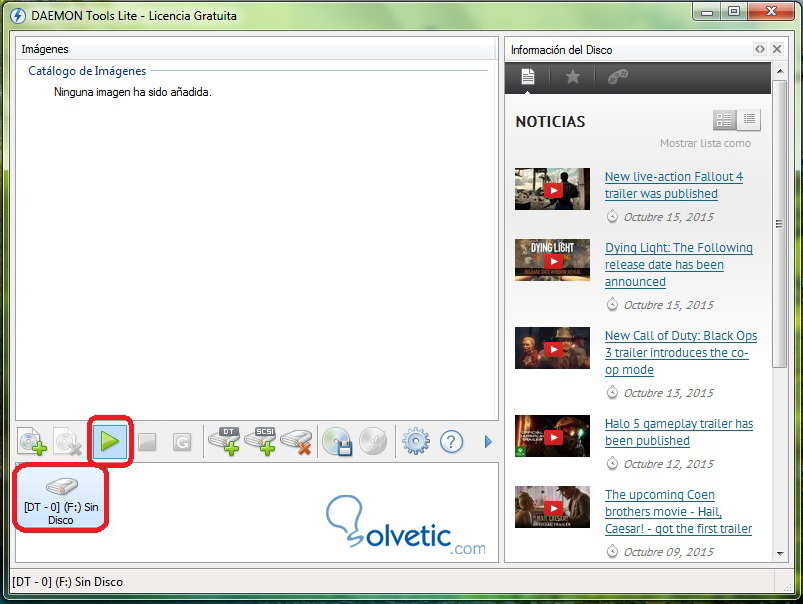Click the Remove Image icon
This screenshot has width=803, height=604.
(68, 442)
